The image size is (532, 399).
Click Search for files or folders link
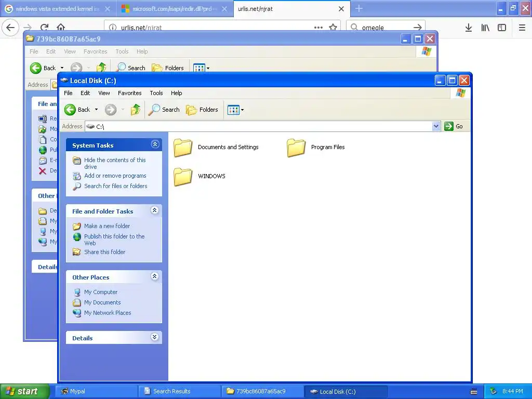coord(116,186)
